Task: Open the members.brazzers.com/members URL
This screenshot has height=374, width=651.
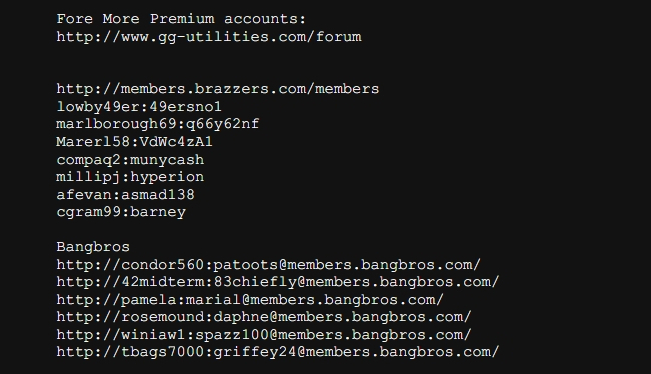Action: point(218,89)
